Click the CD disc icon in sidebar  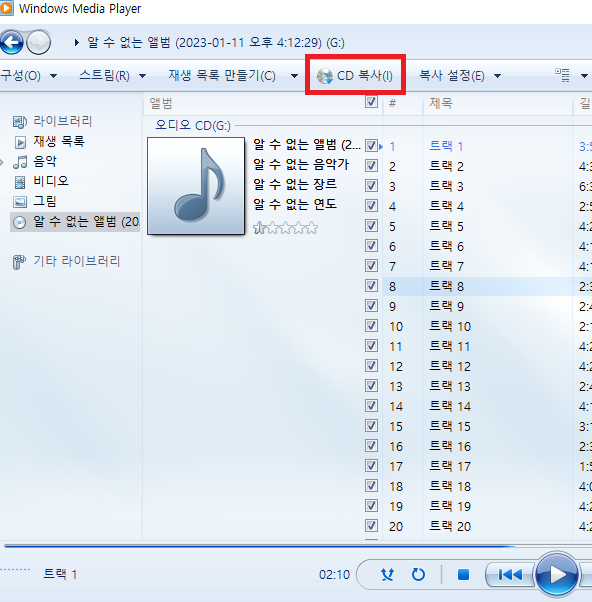pyautogui.click(x=19, y=222)
